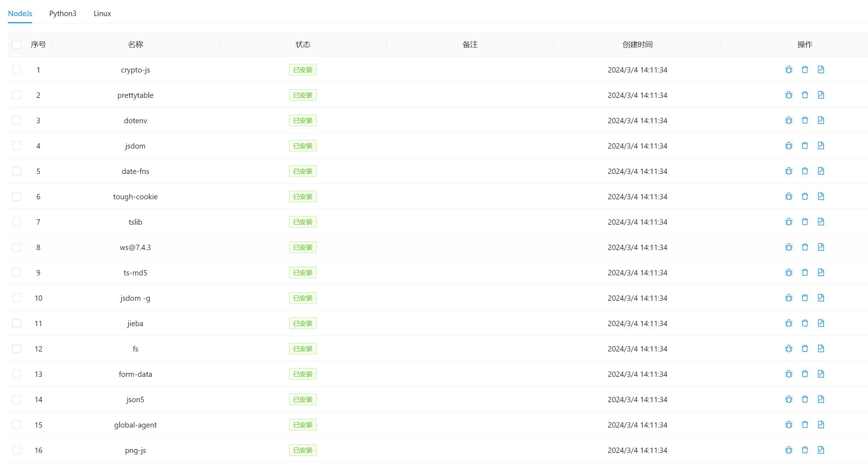
Task: Click the bug icon in global-agent row
Action: coord(789,425)
